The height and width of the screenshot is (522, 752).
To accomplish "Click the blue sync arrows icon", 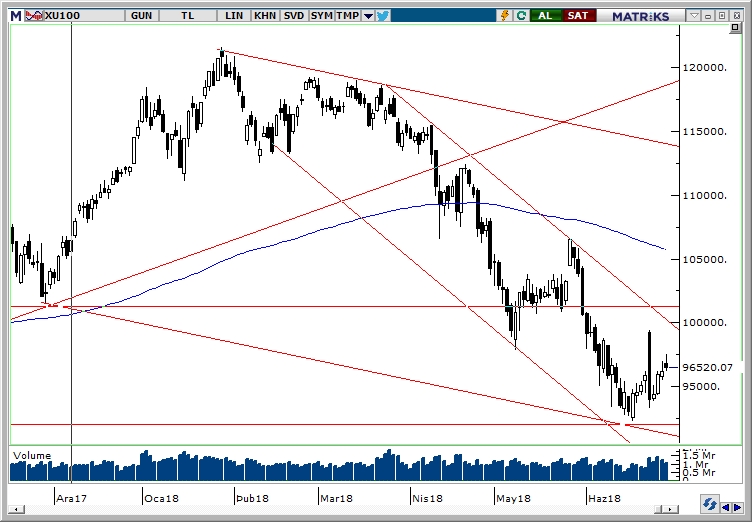I will click(709, 504).
